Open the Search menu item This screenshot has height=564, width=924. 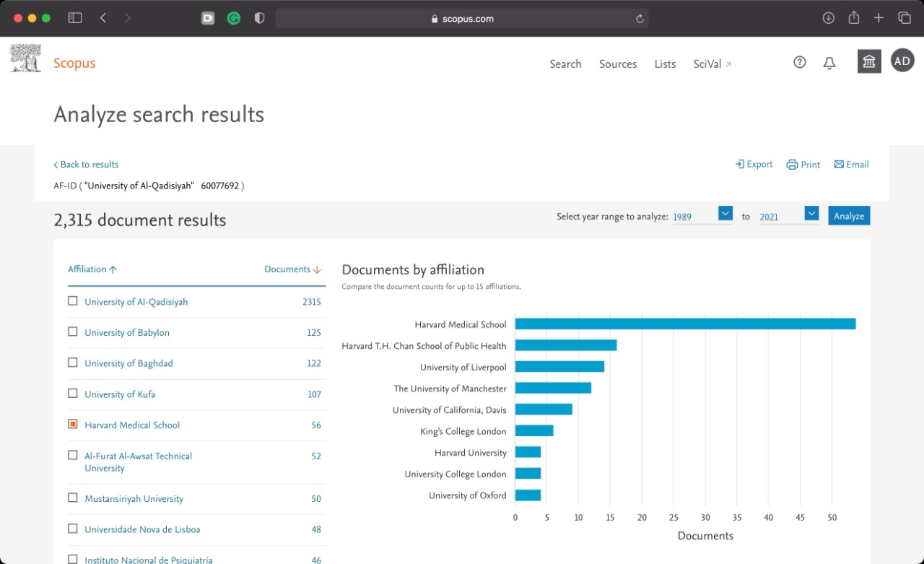565,64
